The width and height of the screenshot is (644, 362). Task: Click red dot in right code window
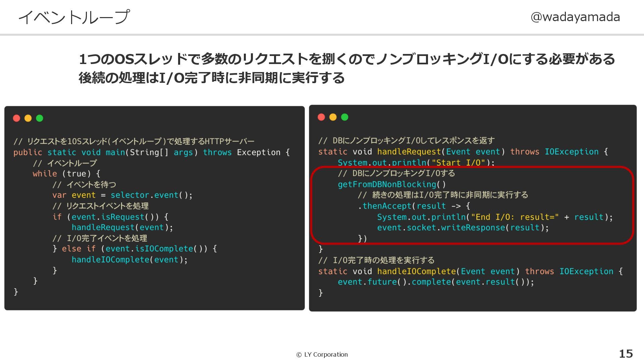(x=321, y=117)
